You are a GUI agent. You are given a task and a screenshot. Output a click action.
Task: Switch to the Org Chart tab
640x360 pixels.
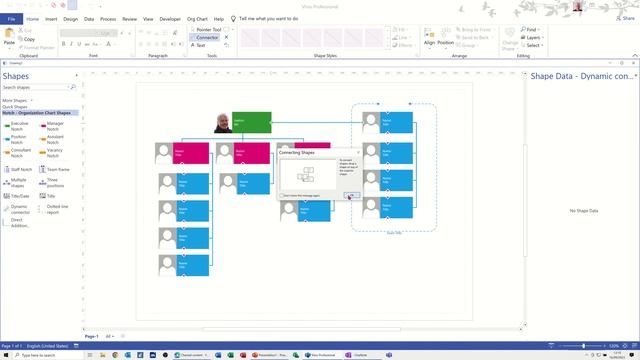(197, 19)
